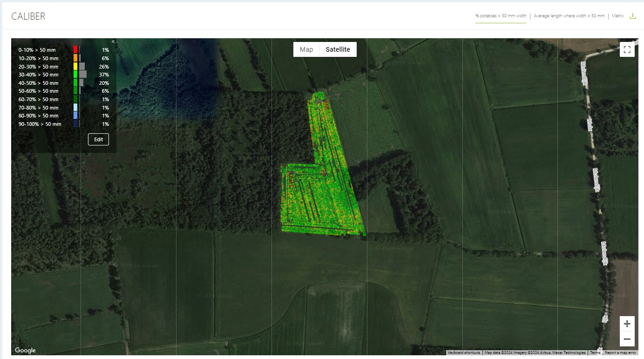The image size is (644, 359).
Task: Click 'Report a map error' link
Action: 620,352
